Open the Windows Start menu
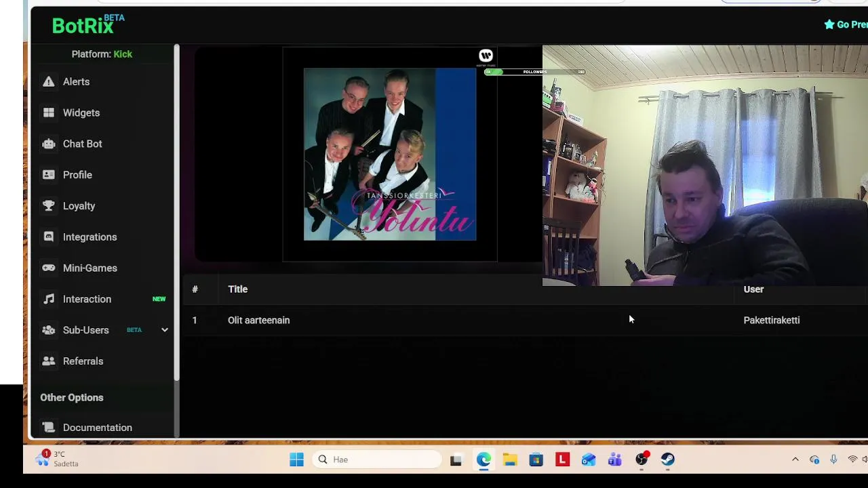This screenshot has width=868, height=488. pyautogui.click(x=296, y=460)
